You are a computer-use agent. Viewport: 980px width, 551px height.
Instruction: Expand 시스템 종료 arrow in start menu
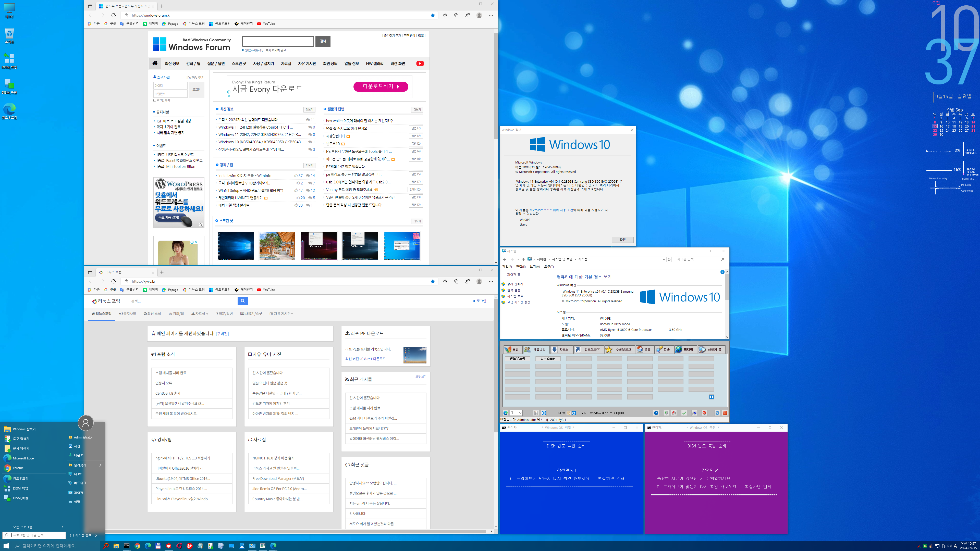[x=96, y=535]
